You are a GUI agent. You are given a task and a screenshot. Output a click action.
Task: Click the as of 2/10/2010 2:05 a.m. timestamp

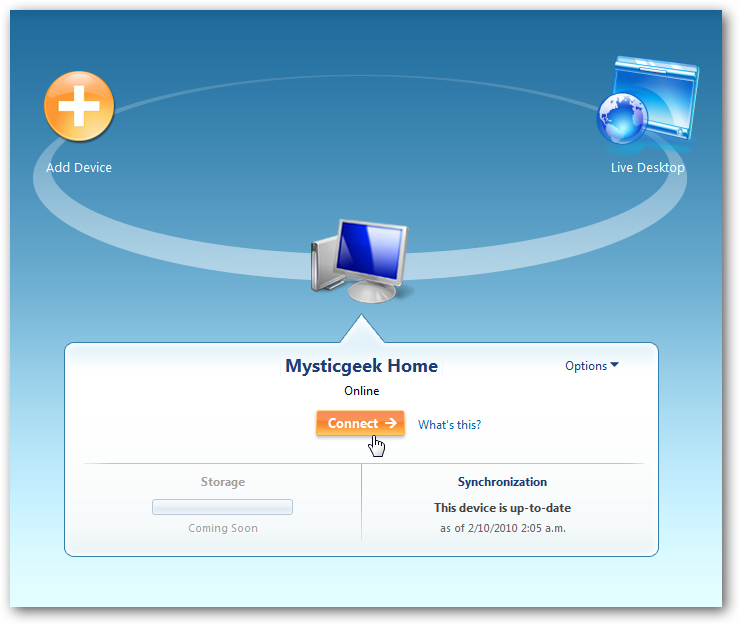pyautogui.click(x=503, y=528)
